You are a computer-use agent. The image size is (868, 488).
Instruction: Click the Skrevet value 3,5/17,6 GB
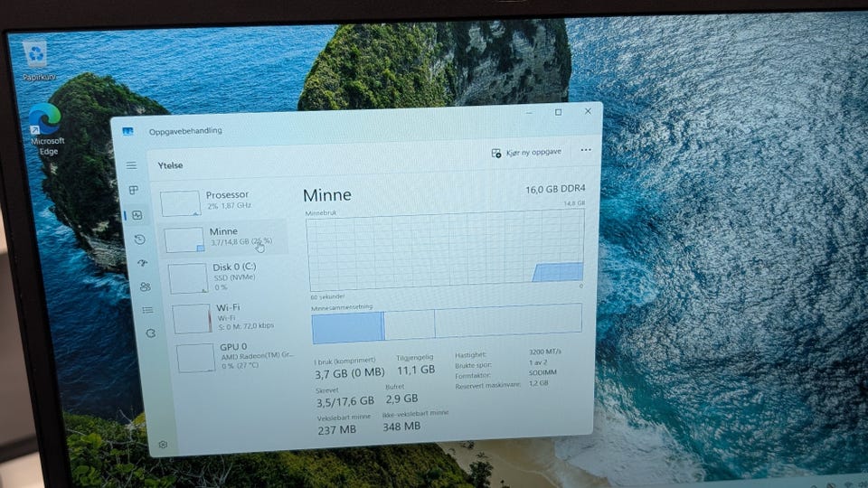point(344,400)
